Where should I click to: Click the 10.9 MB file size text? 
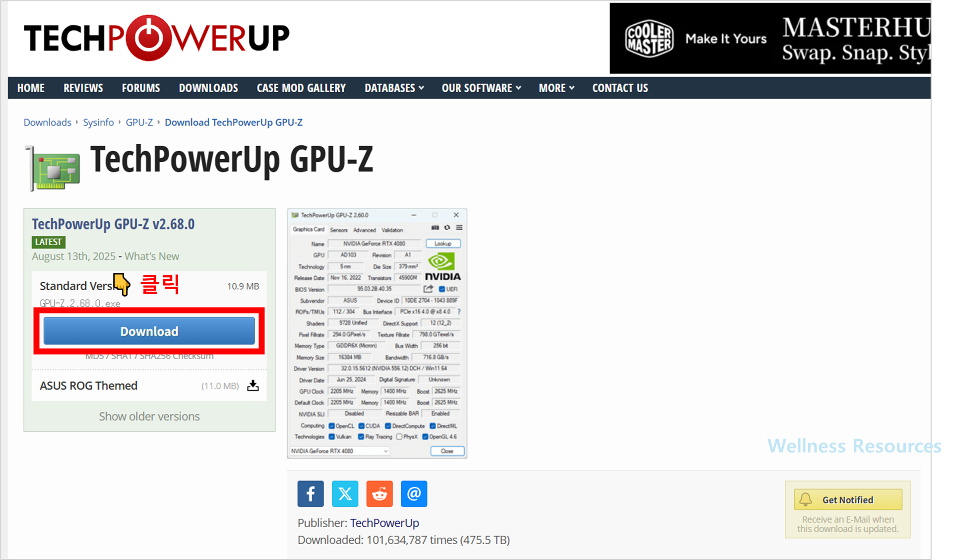tap(243, 286)
